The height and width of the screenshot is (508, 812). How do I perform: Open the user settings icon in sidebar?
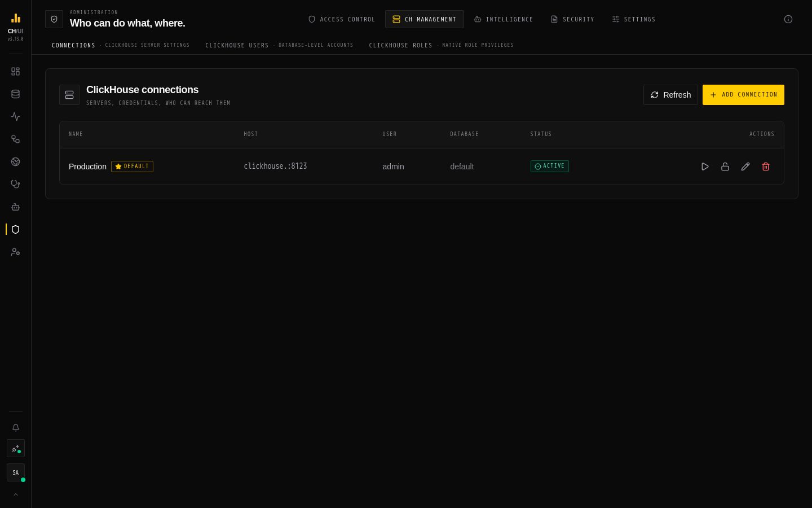(x=15, y=252)
